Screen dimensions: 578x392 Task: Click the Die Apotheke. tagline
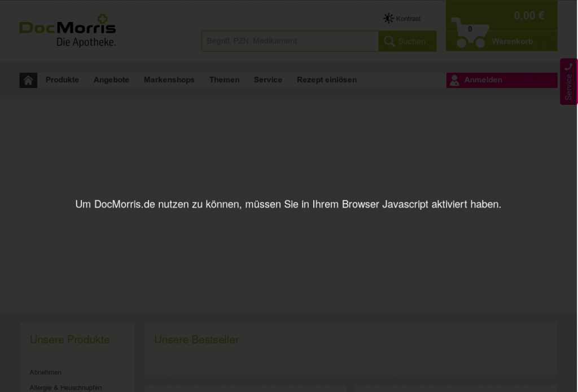(86, 42)
